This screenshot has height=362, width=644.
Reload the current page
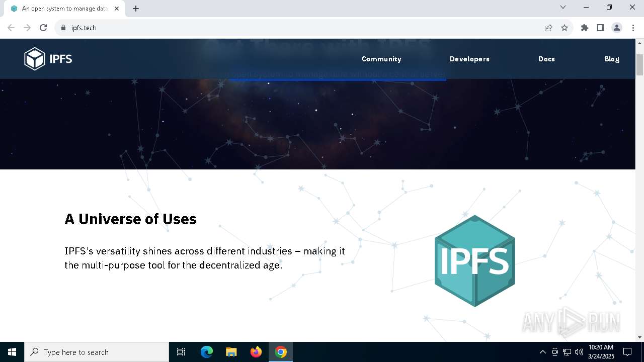(x=43, y=28)
